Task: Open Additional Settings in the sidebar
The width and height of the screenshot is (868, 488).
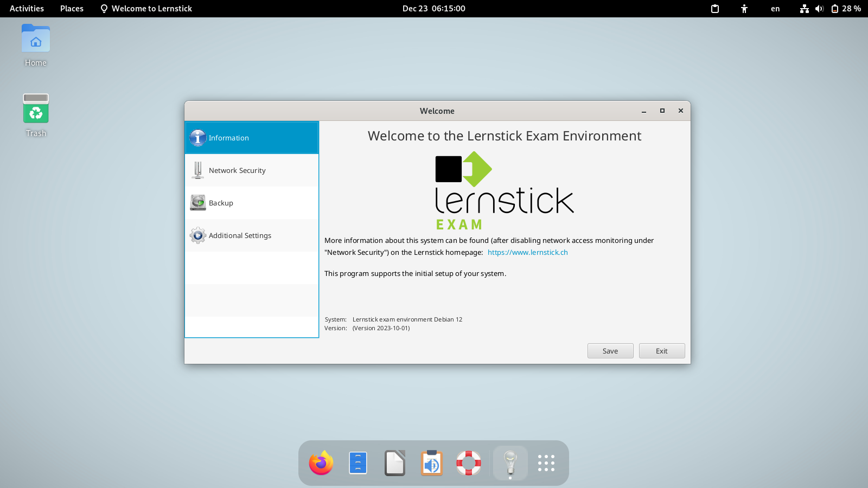Action: tap(252, 235)
